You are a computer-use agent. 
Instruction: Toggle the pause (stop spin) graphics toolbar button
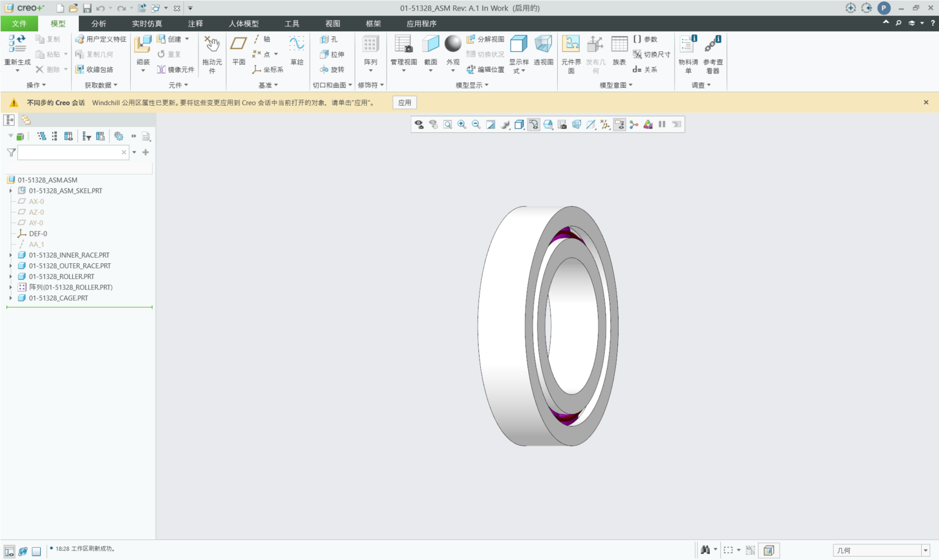point(662,125)
